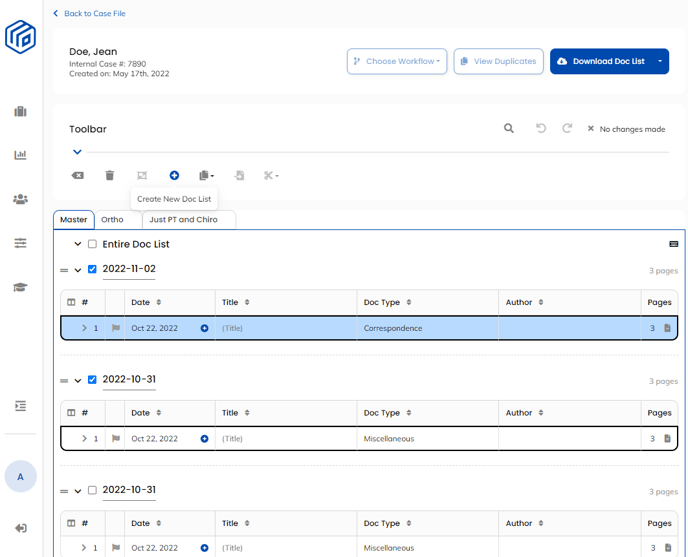Expand the Correspondence row chevron

84,328
